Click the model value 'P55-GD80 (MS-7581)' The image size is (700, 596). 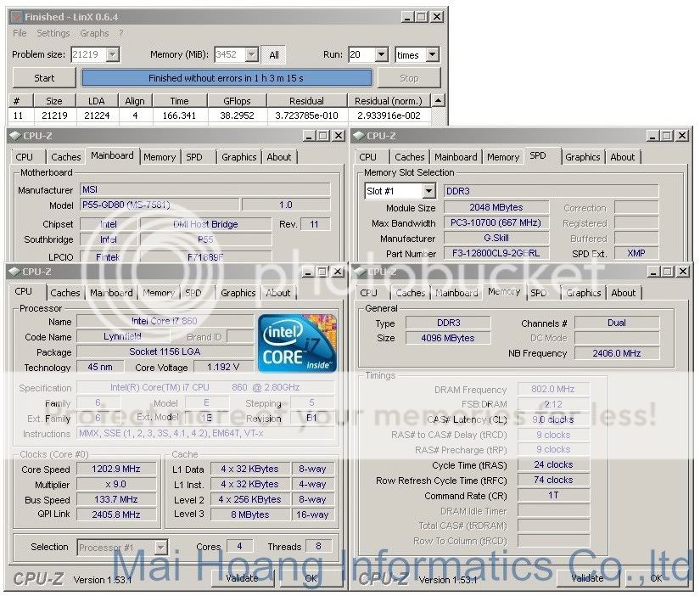[x=160, y=205]
